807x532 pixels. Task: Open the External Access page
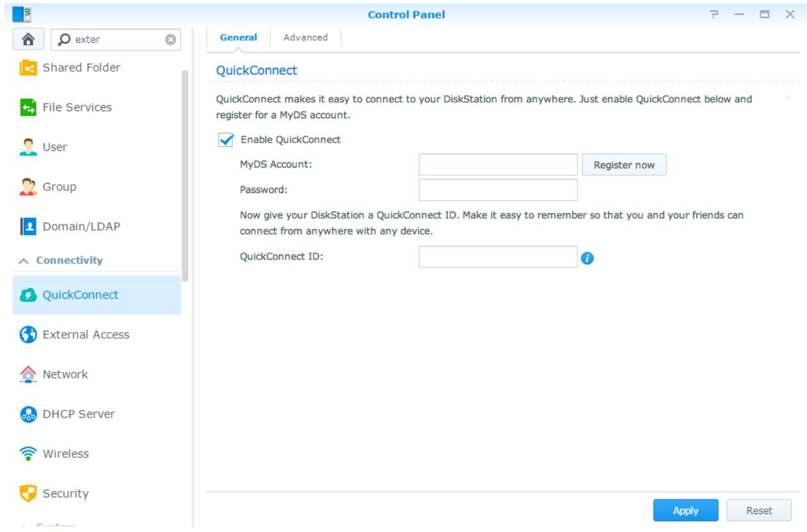(x=97, y=334)
